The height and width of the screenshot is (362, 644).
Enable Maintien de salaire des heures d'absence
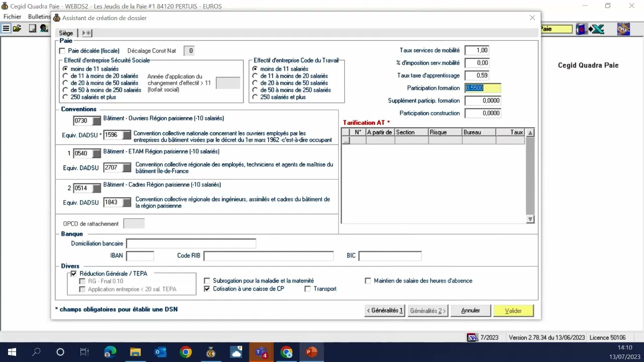(368, 281)
